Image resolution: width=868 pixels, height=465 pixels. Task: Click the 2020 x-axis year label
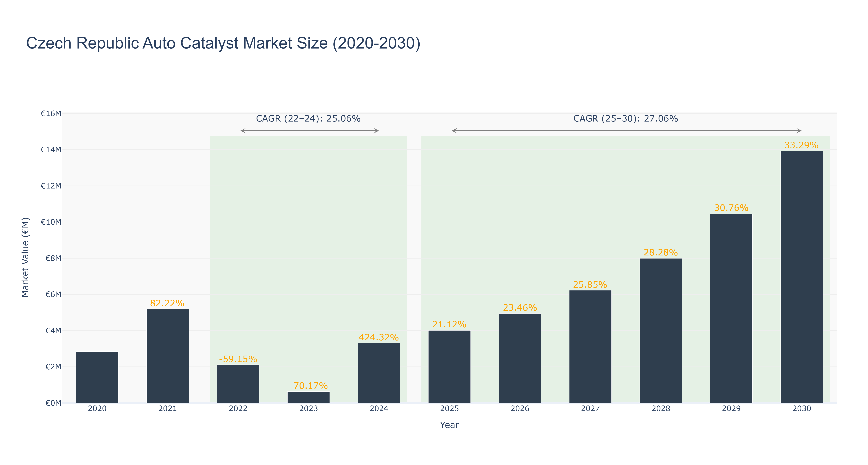pos(97,409)
